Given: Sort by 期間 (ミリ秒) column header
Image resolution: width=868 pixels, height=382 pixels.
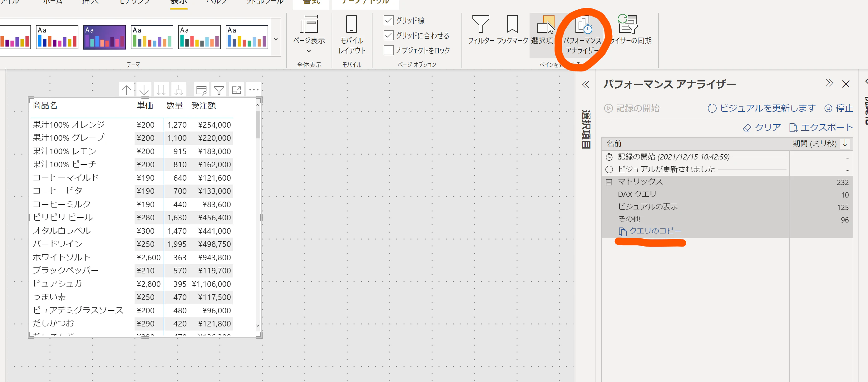Looking at the screenshot, I should click(814, 144).
